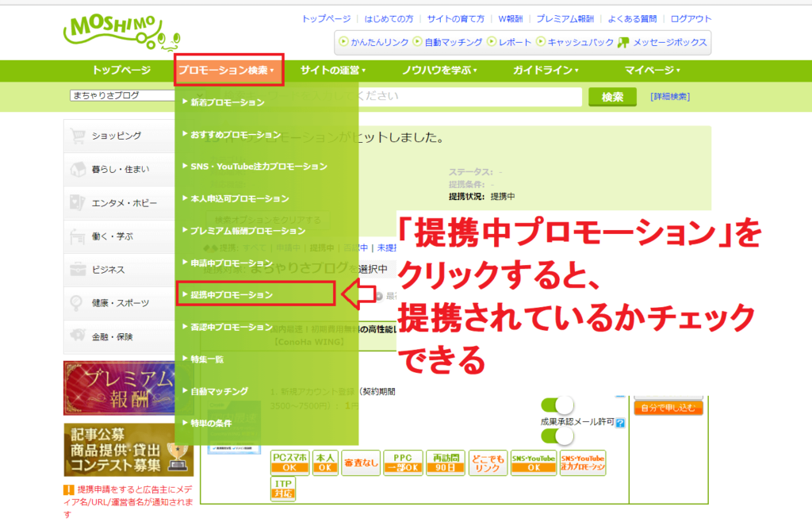Open the メッセージボックス mailbox icon
This screenshot has height=522, width=812.
[623, 42]
